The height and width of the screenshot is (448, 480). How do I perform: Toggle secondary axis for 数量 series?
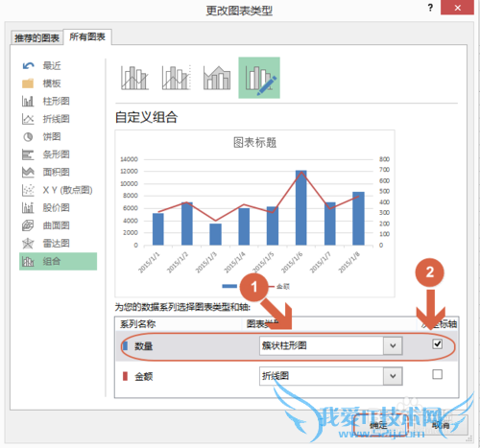(437, 343)
